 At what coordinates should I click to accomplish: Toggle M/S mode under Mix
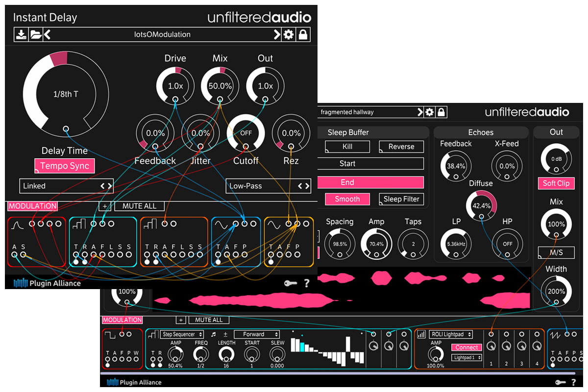(x=556, y=252)
